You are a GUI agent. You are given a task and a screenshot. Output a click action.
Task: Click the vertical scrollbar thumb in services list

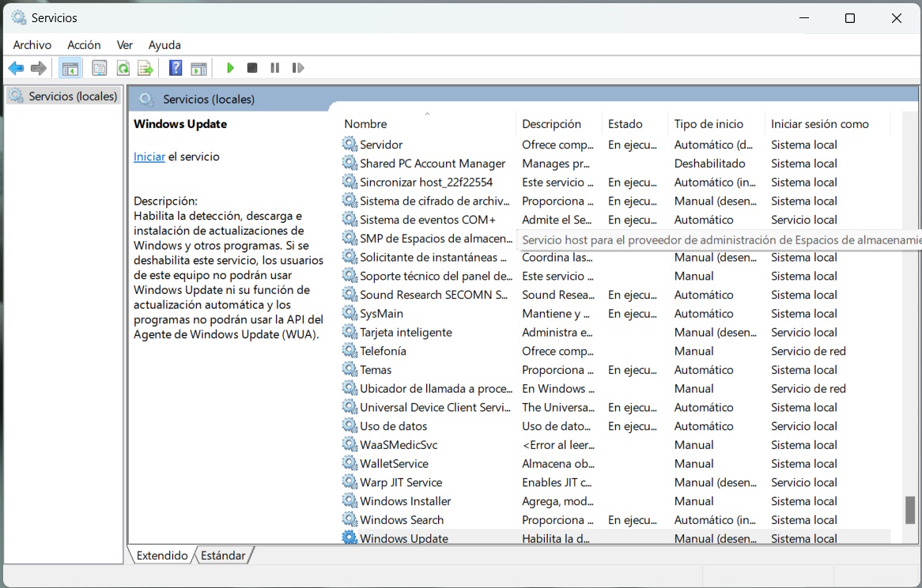(x=910, y=509)
